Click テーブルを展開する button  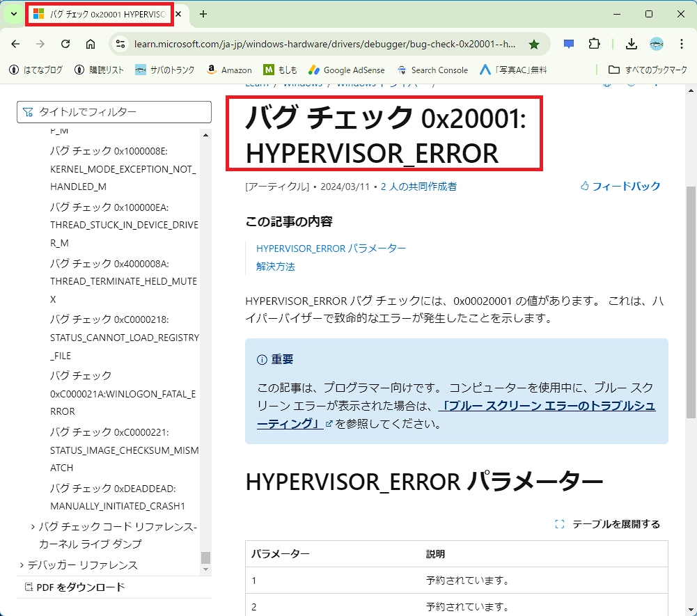coord(608,524)
